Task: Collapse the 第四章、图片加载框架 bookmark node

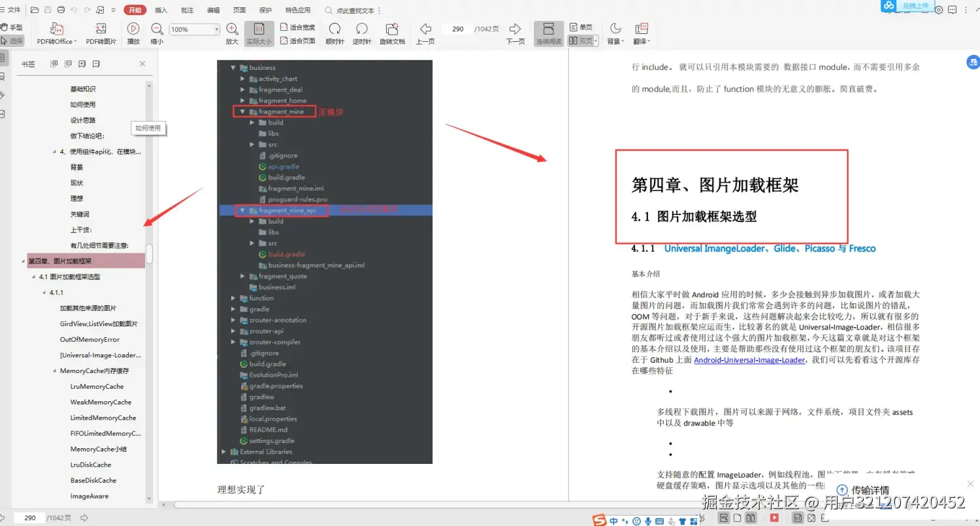Action: point(24,261)
